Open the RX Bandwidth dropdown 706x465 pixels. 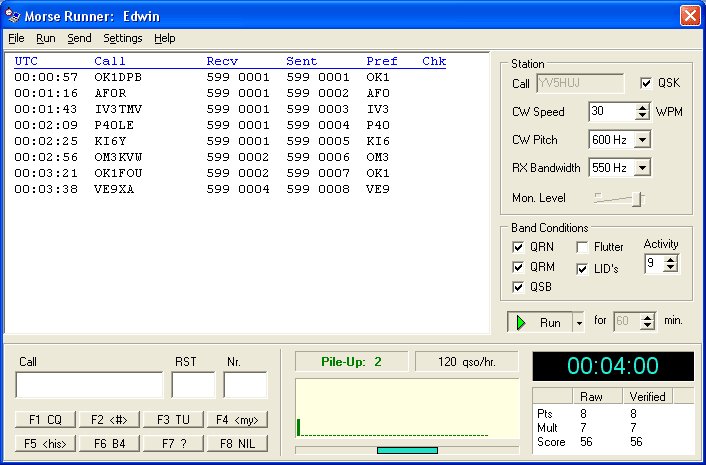(x=643, y=168)
